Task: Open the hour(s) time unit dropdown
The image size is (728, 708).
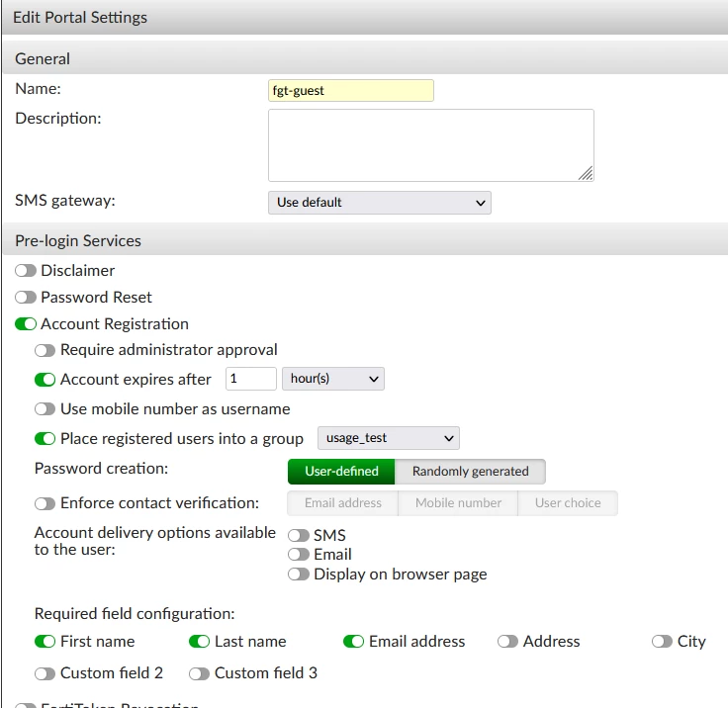Action: [x=333, y=379]
